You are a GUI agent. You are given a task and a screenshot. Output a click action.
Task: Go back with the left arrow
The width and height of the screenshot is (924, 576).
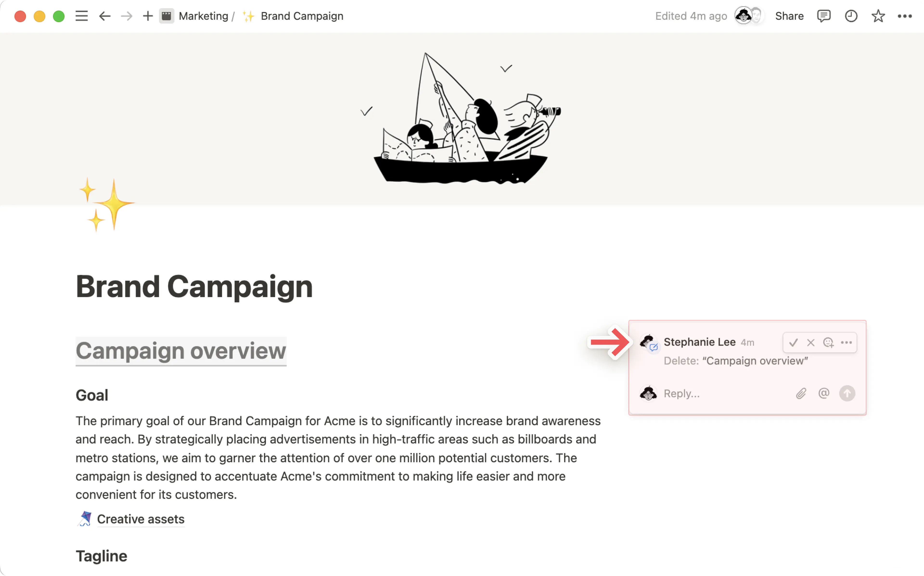pos(104,16)
